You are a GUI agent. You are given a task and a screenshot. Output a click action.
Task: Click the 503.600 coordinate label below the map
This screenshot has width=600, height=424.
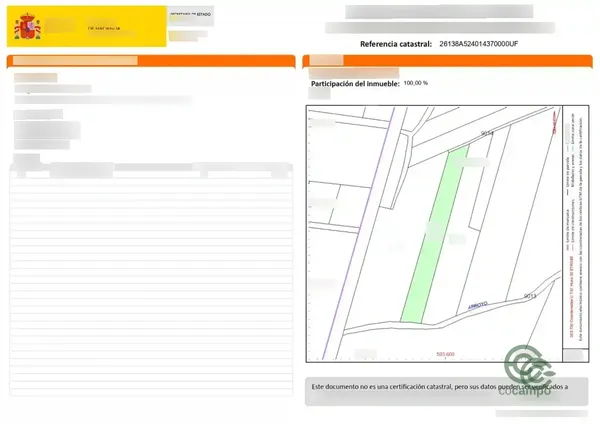coord(445,354)
